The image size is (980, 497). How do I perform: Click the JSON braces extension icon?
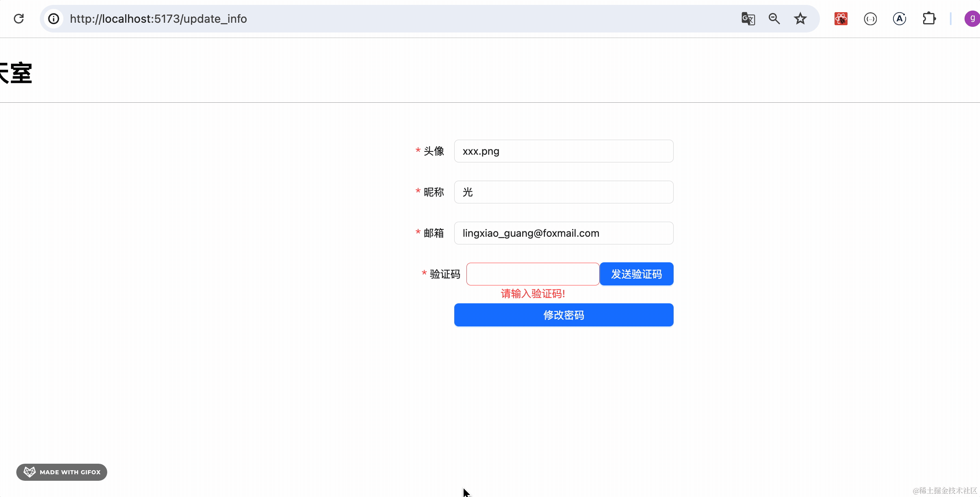[x=870, y=19]
